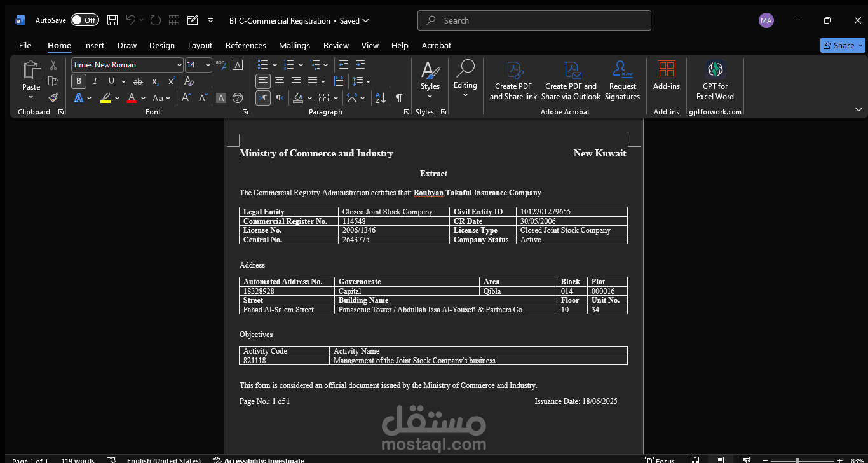Click the Enclose Characters icon
Viewport: 868px width, 463px height.
(238, 98)
